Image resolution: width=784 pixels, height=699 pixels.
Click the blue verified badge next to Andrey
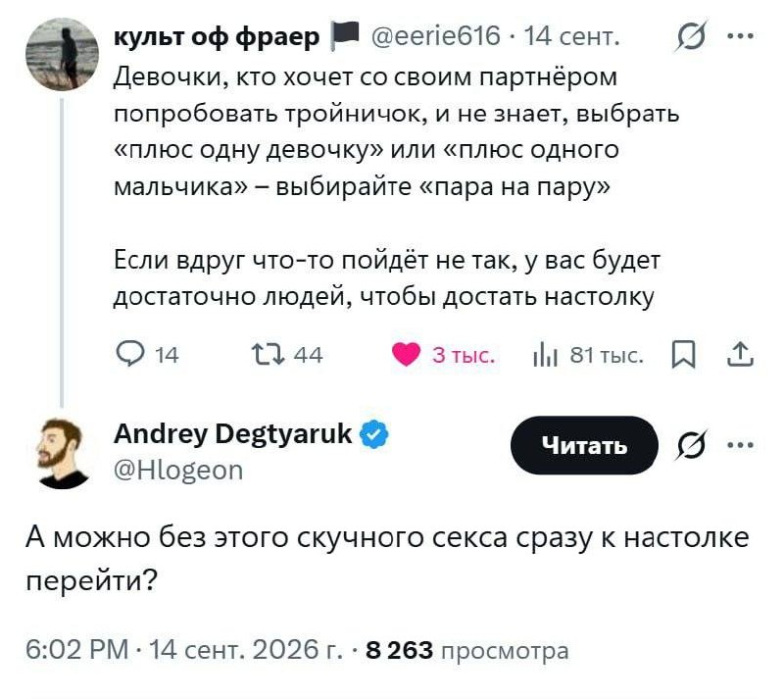point(374,433)
